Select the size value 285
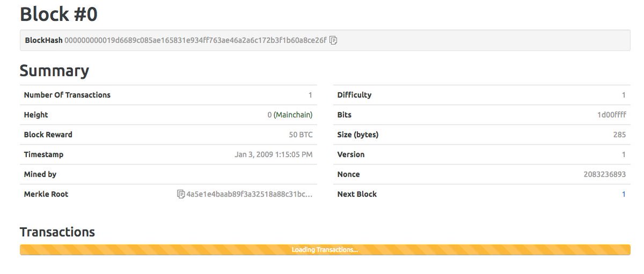The width and height of the screenshot is (644, 274). pos(619,135)
